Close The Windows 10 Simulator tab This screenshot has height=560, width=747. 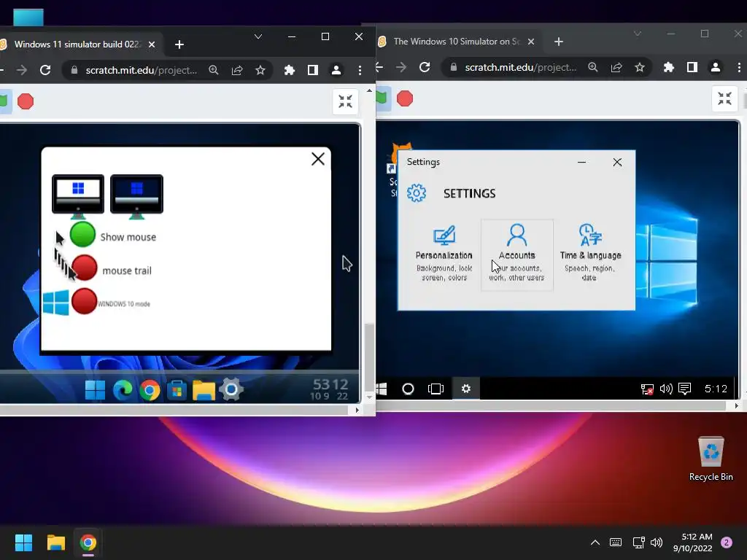pyautogui.click(x=531, y=42)
